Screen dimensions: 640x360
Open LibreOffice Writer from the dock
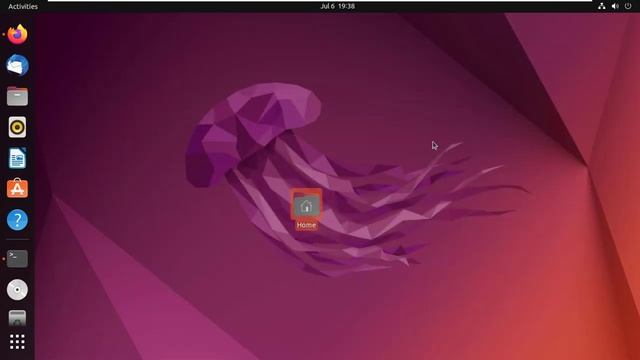[17, 158]
